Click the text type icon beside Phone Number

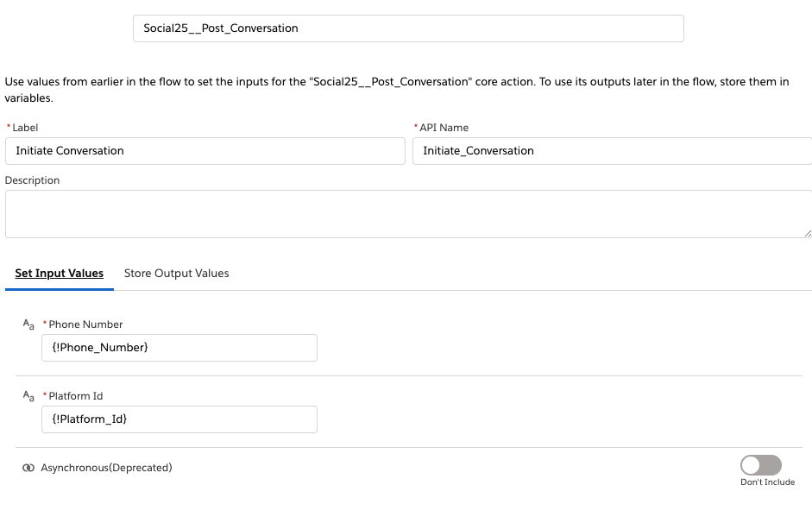pyautogui.click(x=28, y=325)
